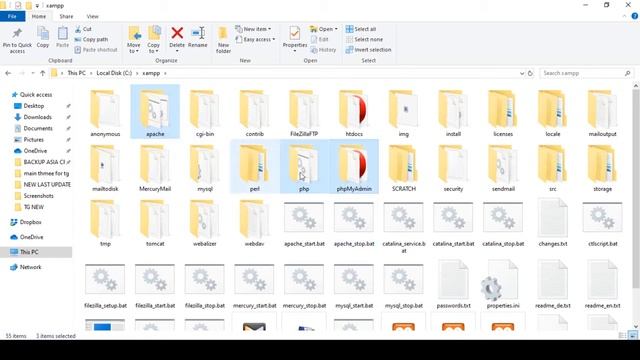Viewport: 640px width, 360px height.
Task: Open the Copy to dropdown
Action: coord(153,48)
